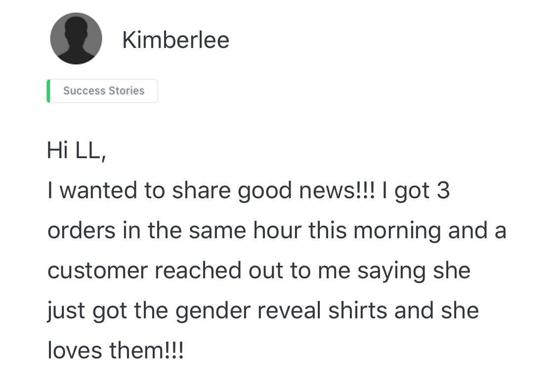Click Kimberlee's profile avatar icon
The width and height of the screenshot is (556, 392).
point(76,39)
